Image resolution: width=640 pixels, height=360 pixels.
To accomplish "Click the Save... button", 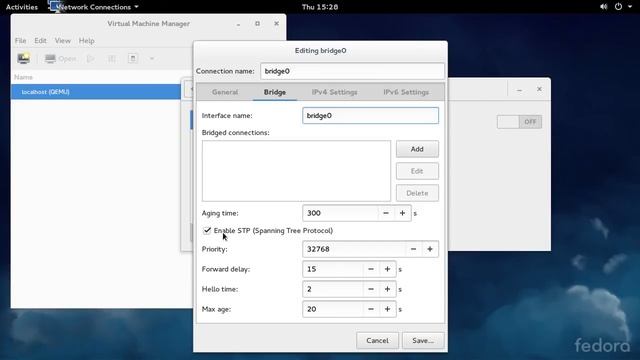I will tap(423, 340).
